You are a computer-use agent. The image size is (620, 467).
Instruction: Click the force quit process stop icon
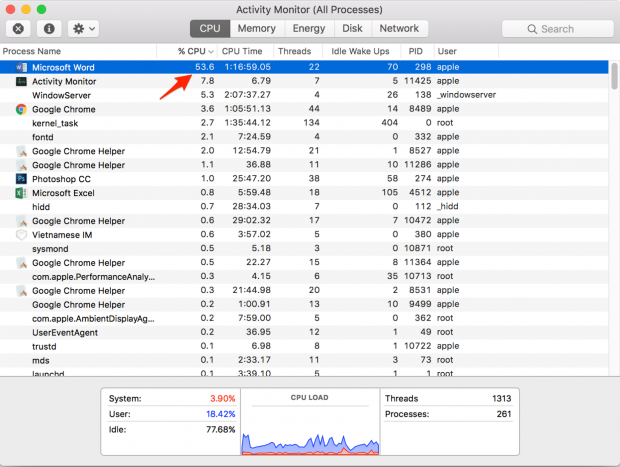point(20,29)
